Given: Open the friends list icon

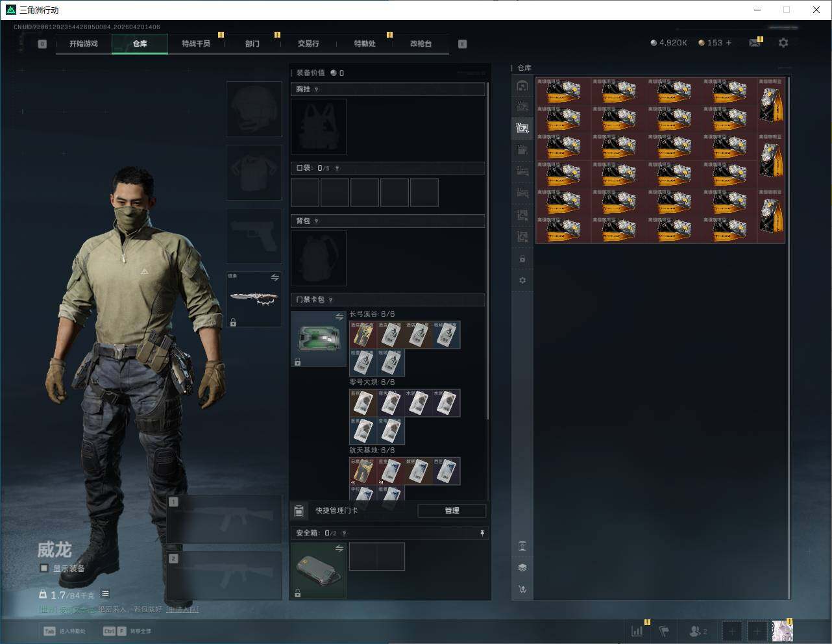Looking at the screenshot, I should (x=698, y=630).
